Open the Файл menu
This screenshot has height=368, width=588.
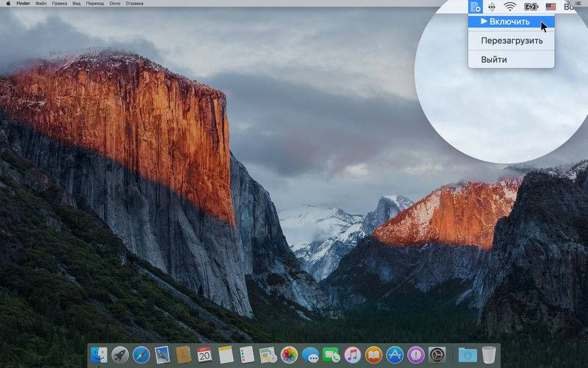(x=41, y=4)
